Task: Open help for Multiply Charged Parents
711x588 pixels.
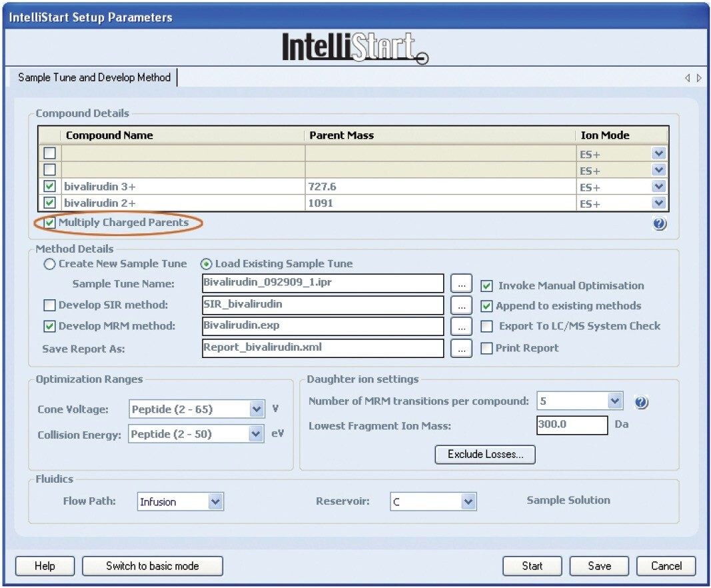Action: pos(659,224)
